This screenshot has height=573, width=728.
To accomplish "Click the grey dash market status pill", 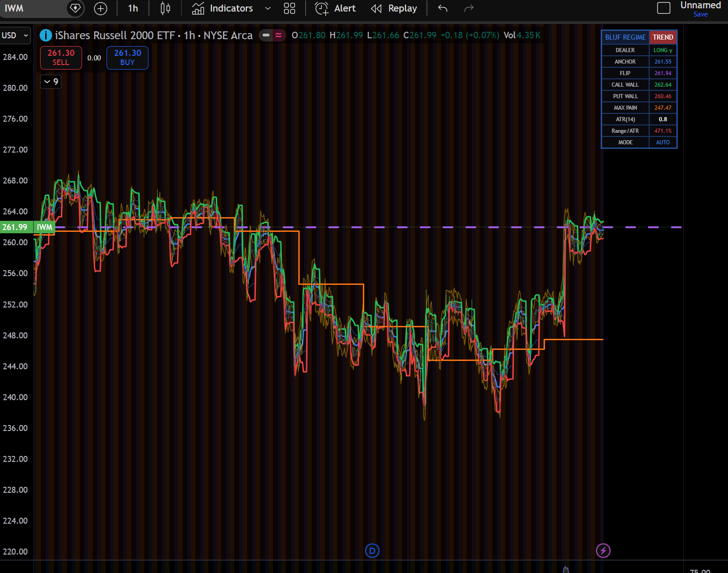I will tap(266, 35).
